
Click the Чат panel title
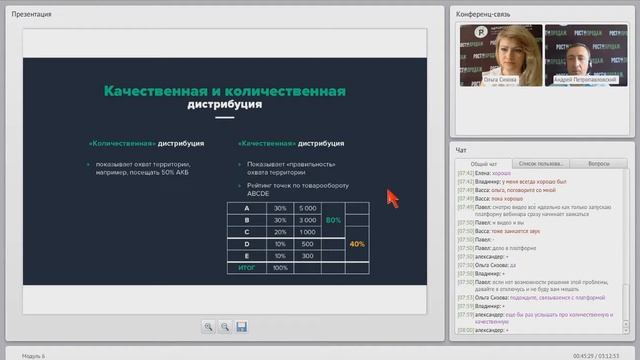461,150
